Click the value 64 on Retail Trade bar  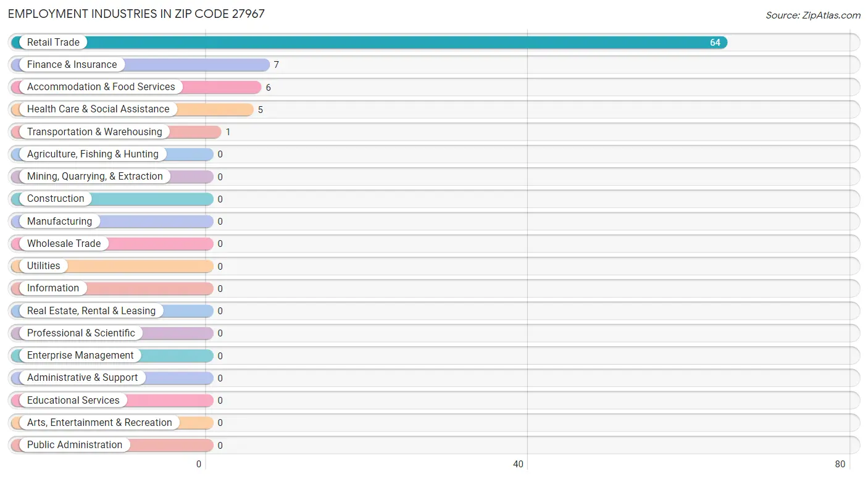pos(715,43)
